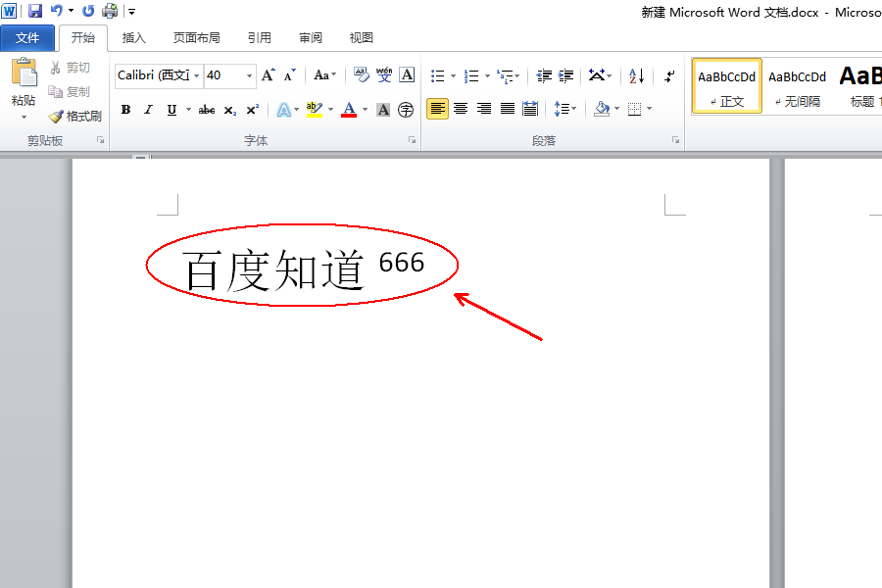The width and height of the screenshot is (882, 588).
Task: Click the Grow Font icon
Action: coord(269,74)
